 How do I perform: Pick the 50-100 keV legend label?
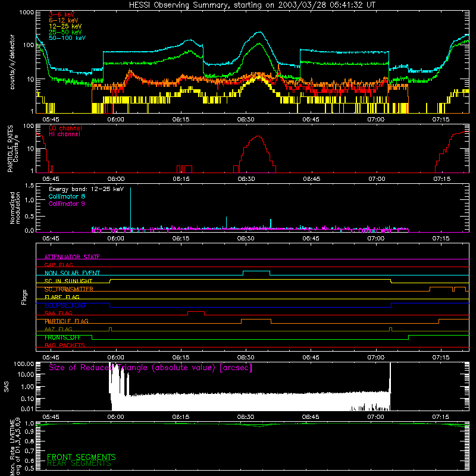point(67,38)
